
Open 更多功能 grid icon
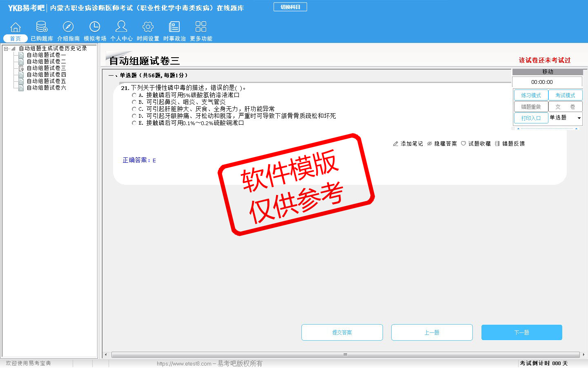coord(201,27)
